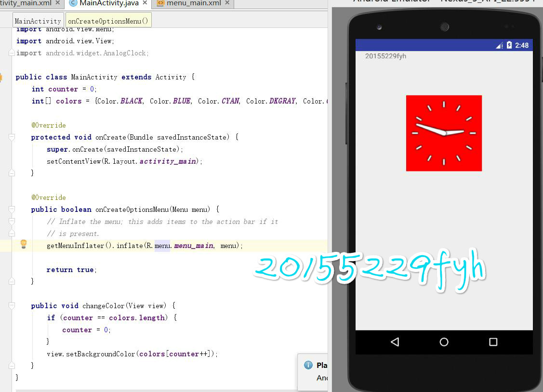Click on Color.BLUE in colors array
Viewport: 543px width, 392px height.
[171, 101]
